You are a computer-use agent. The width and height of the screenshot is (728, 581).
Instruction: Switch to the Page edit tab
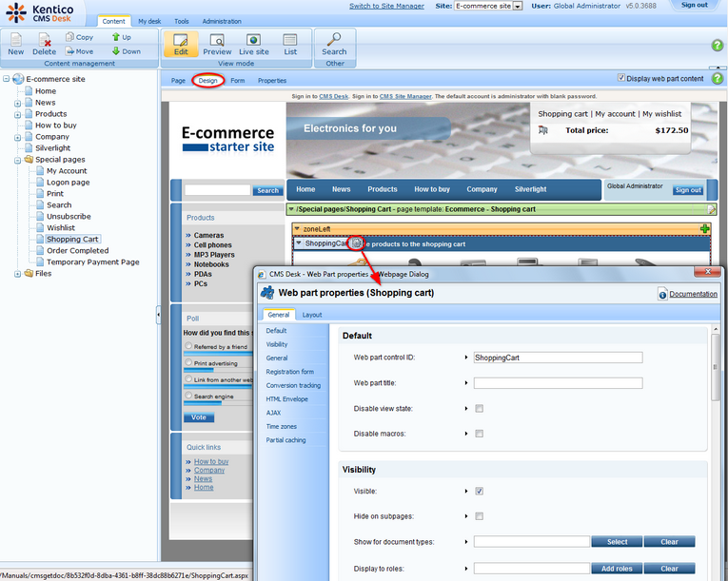(x=178, y=81)
